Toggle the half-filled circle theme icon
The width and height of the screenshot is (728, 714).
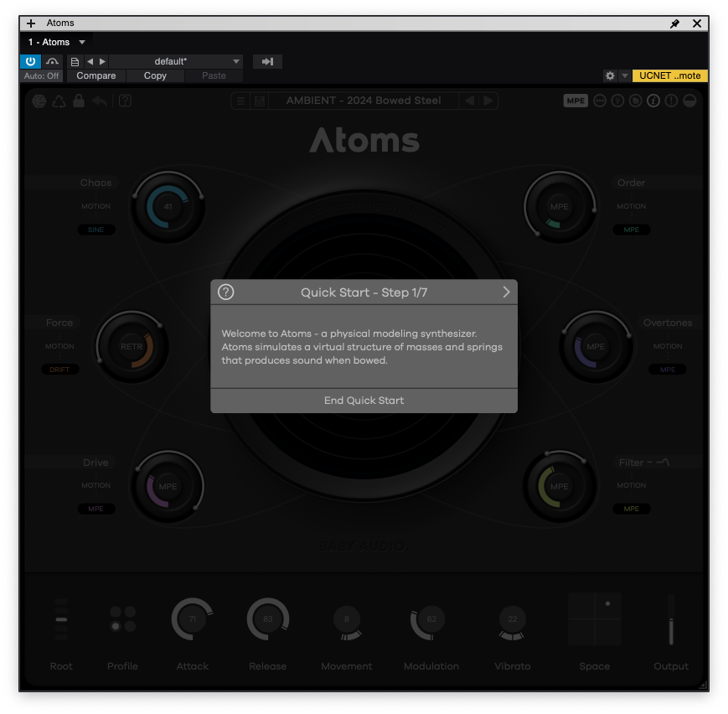(x=689, y=101)
